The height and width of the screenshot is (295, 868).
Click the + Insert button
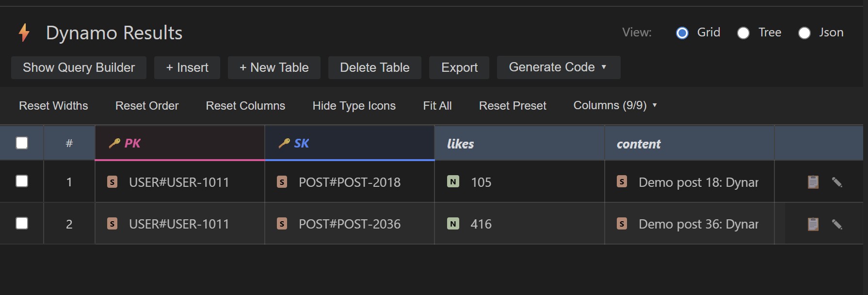coord(187,67)
